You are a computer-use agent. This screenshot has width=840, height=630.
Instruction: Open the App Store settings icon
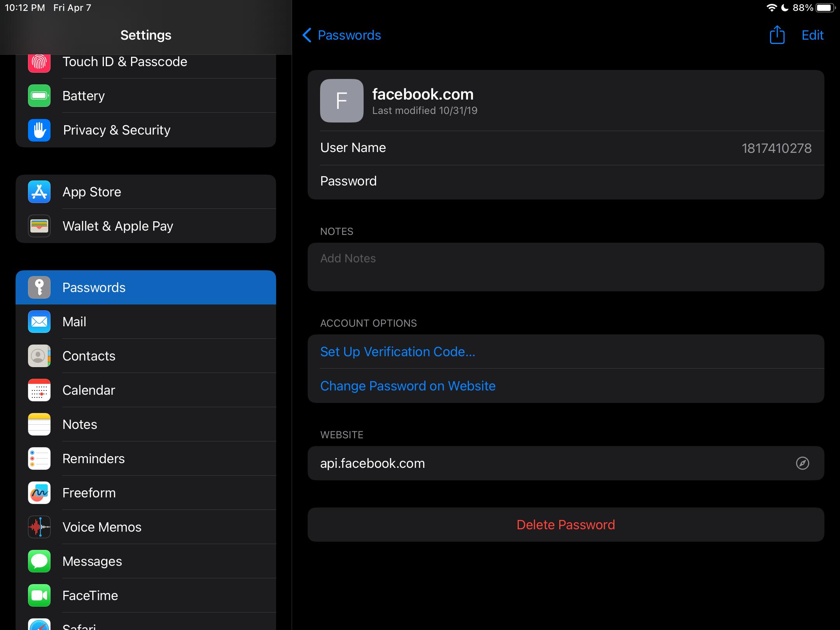[39, 192]
